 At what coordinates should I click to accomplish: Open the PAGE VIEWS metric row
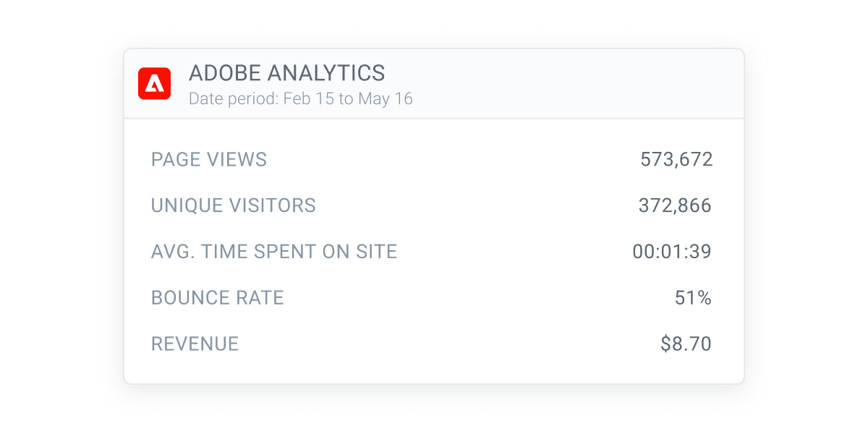pos(208,159)
